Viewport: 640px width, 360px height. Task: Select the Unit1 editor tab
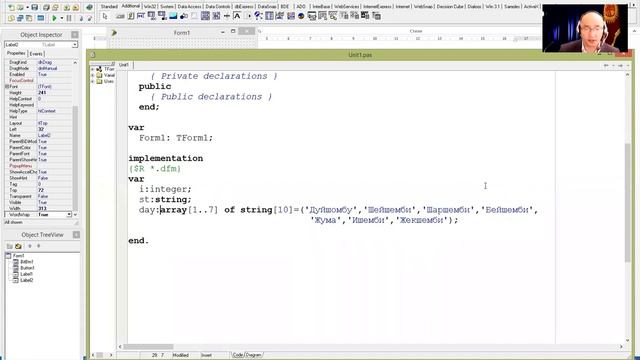pos(124,65)
